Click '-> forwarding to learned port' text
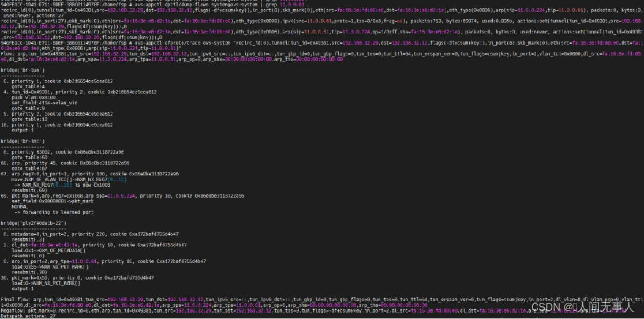The width and height of the screenshot is (644, 319). tap(54, 212)
